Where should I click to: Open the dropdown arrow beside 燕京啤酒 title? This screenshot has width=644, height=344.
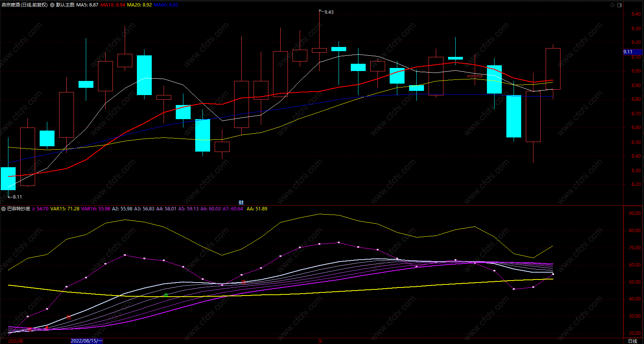tap(52, 5)
